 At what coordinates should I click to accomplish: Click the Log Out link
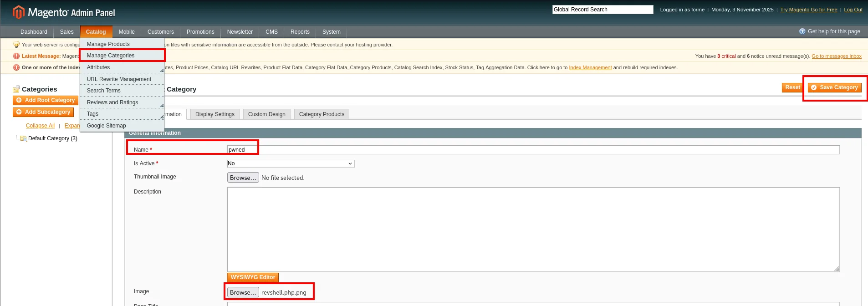tap(853, 10)
